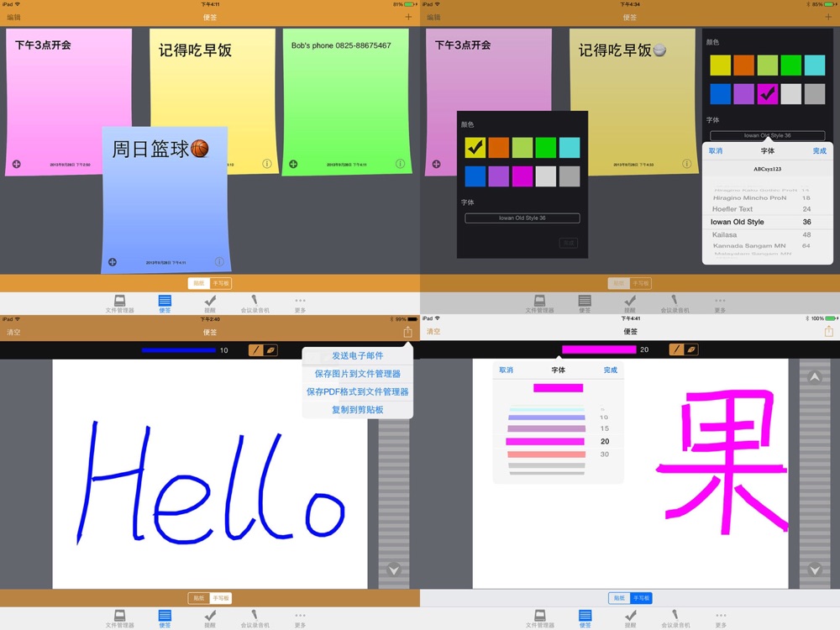Select pen tool next to magenta width 20
Screen dimensions: 840x630
pyautogui.click(x=676, y=349)
